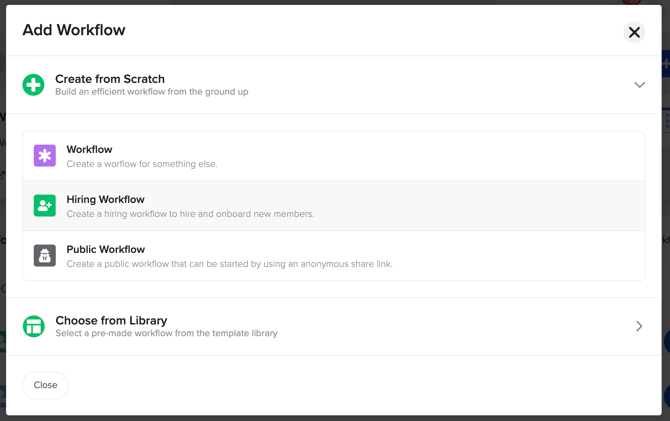Expand Choose from Library with right chevron
This screenshot has width=670, height=421.
[x=639, y=326]
